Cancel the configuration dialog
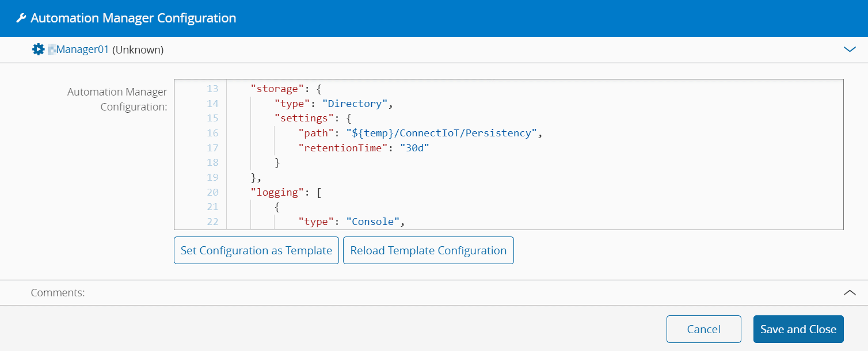The image size is (868, 351). point(703,329)
